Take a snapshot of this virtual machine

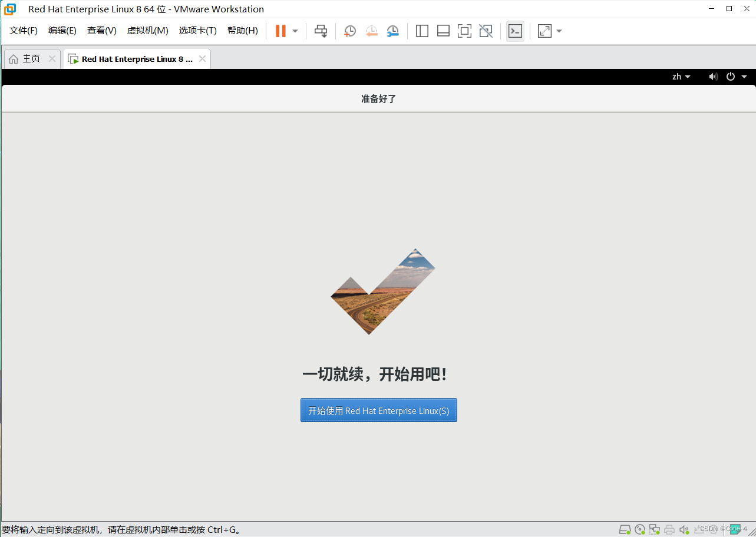click(350, 31)
